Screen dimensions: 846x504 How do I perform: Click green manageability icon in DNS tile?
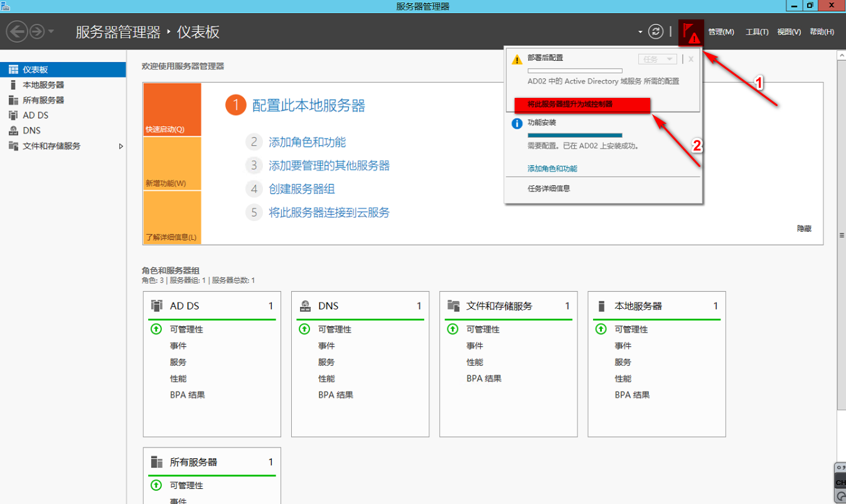pyautogui.click(x=304, y=329)
